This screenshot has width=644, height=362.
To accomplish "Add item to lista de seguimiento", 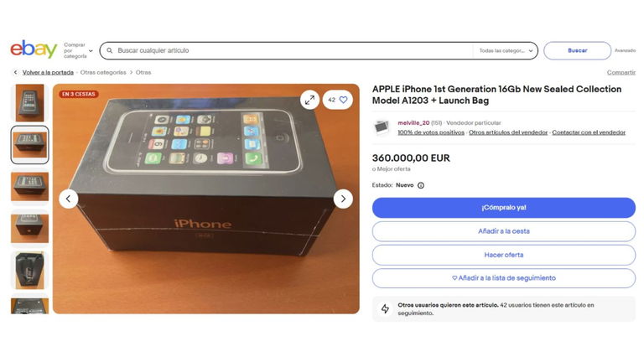I will 503,278.
